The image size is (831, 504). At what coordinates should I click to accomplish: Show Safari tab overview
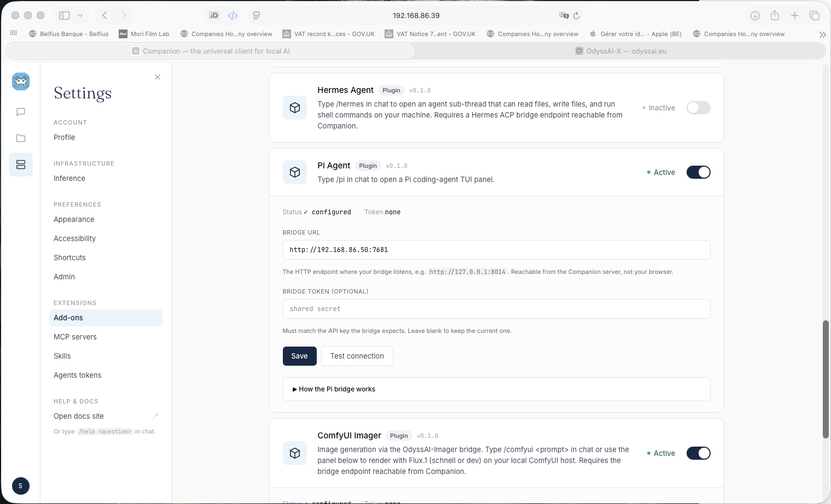tap(815, 15)
